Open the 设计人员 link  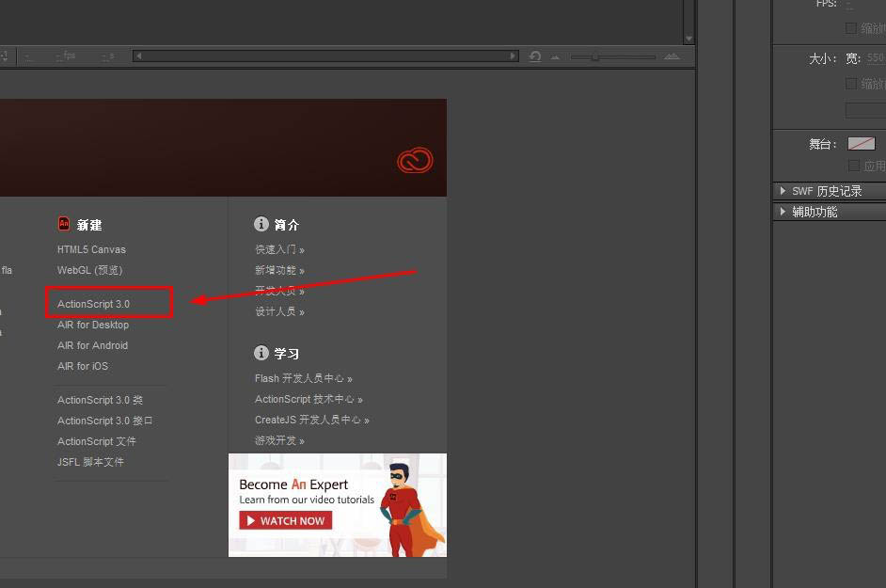point(279,311)
